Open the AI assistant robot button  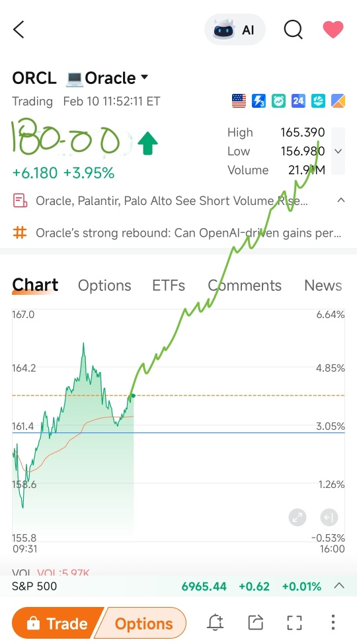click(235, 30)
